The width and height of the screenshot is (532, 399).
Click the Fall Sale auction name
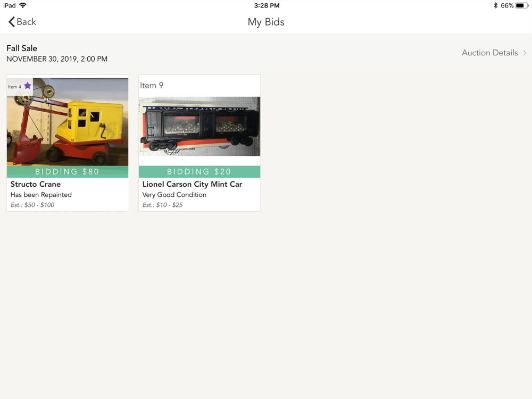[22, 48]
